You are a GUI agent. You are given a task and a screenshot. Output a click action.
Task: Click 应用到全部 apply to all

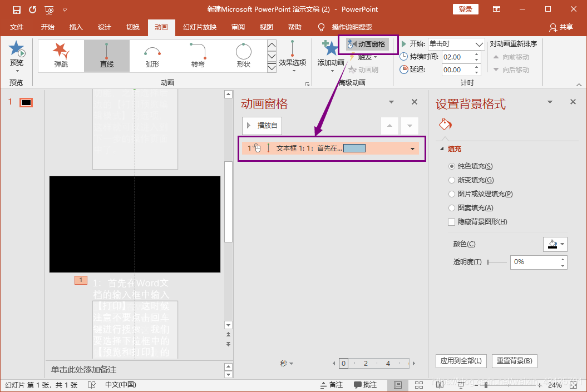pos(461,361)
